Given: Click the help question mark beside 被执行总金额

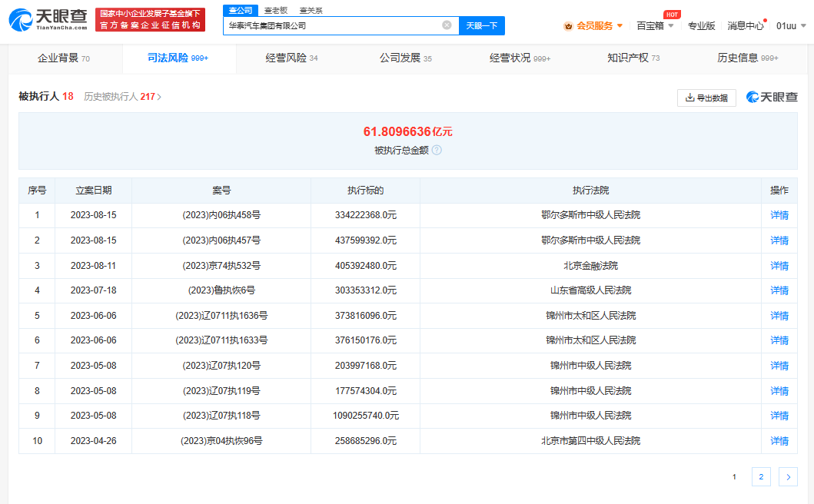Looking at the screenshot, I should click(x=437, y=150).
